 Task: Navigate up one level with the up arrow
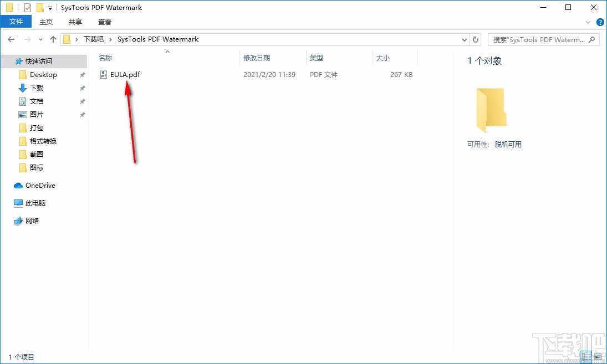(x=53, y=39)
